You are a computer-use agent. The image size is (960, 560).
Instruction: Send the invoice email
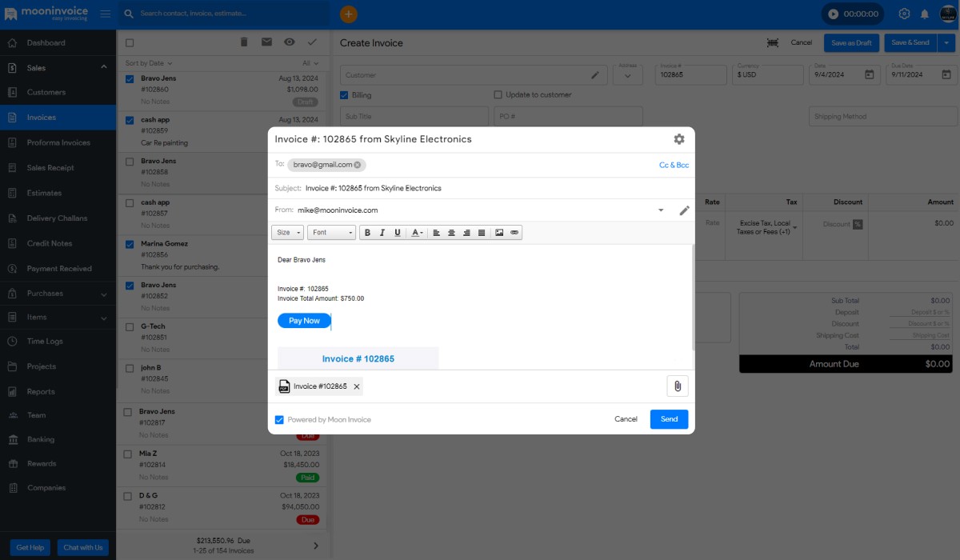click(x=669, y=419)
